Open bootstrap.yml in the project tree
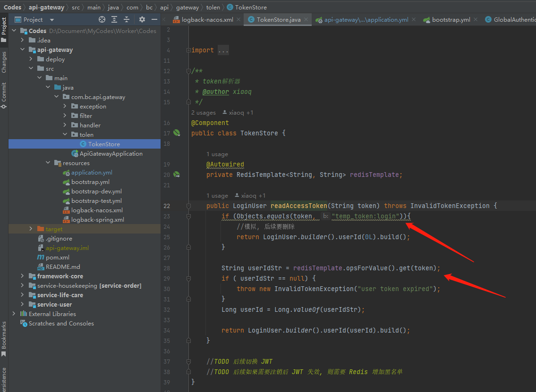The image size is (536, 392). 86,182
